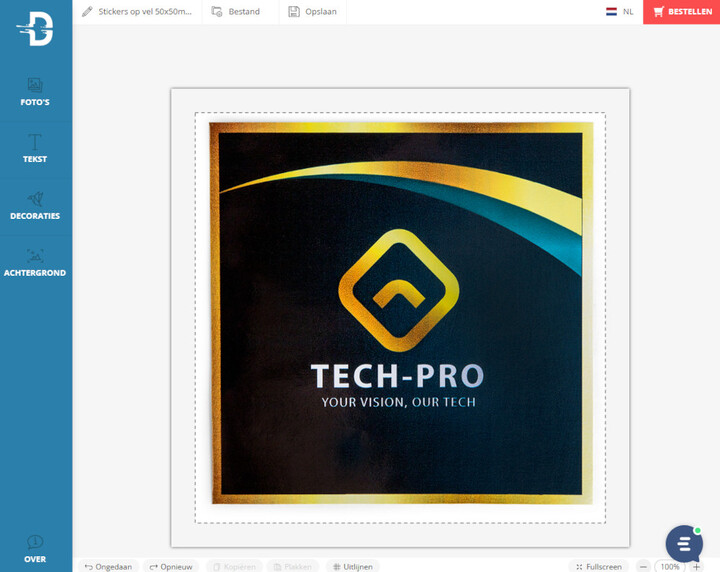This screenshot has height=572, width=720.
Task: Select the Tekst tool
Action: coord(35,149)
